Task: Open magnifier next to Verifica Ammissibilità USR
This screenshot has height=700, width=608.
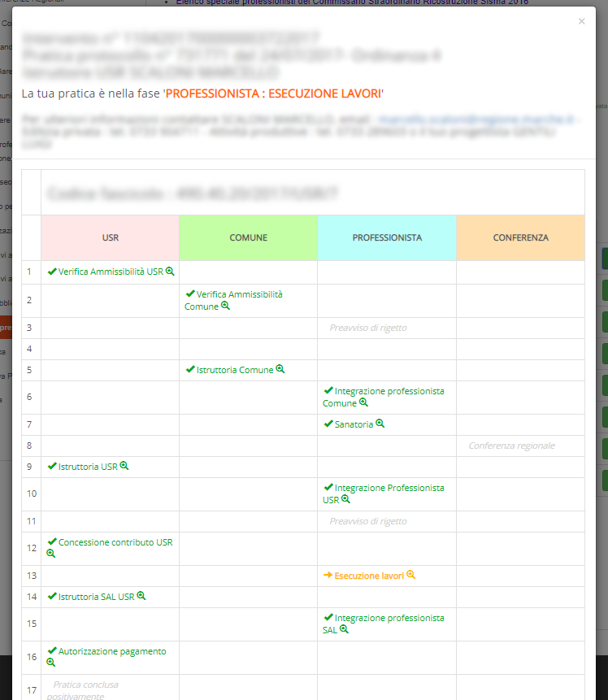Action: (170, 271)
